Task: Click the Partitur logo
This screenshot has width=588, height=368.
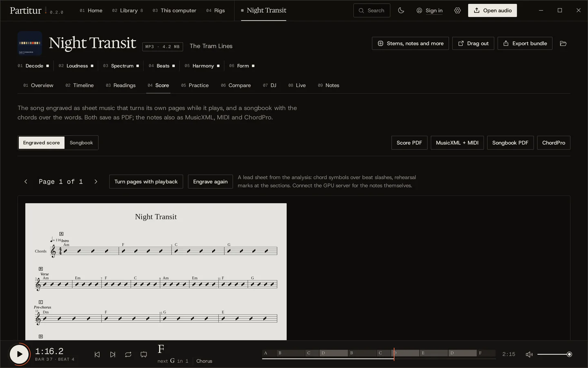Action: [x=26, y=11]
